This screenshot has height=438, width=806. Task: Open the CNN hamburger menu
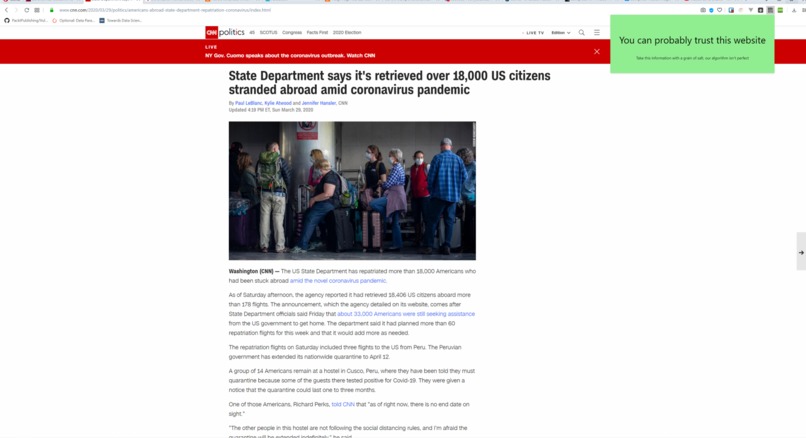[x=597, y=32]
